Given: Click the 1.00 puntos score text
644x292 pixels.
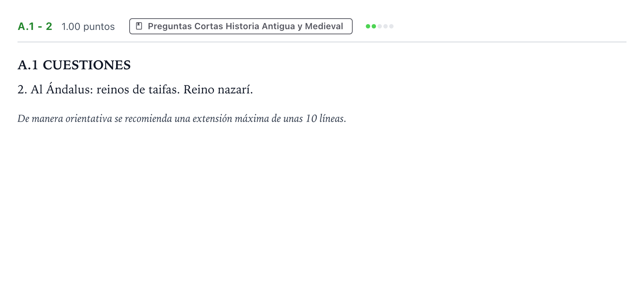Looking at the screenshot, I should click(88, 27).
